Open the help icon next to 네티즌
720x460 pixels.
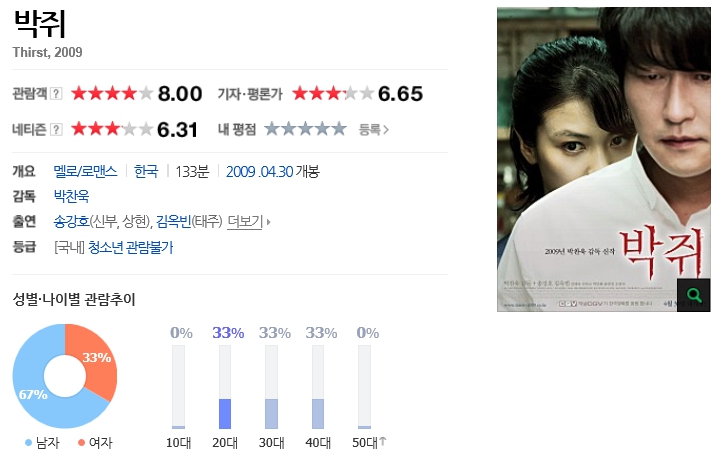coord(56,129)
